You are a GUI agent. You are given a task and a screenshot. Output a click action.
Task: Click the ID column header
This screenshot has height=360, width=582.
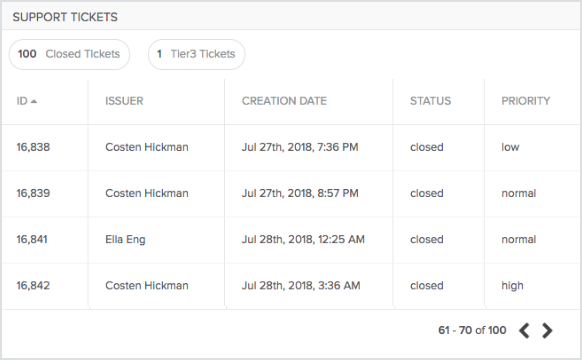(22, 101)
